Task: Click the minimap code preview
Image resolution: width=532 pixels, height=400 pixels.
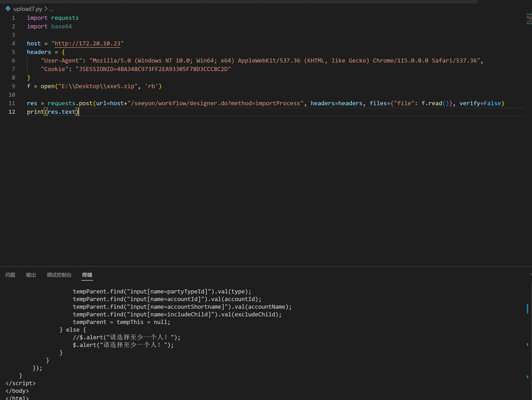Action: click(529, 19)
